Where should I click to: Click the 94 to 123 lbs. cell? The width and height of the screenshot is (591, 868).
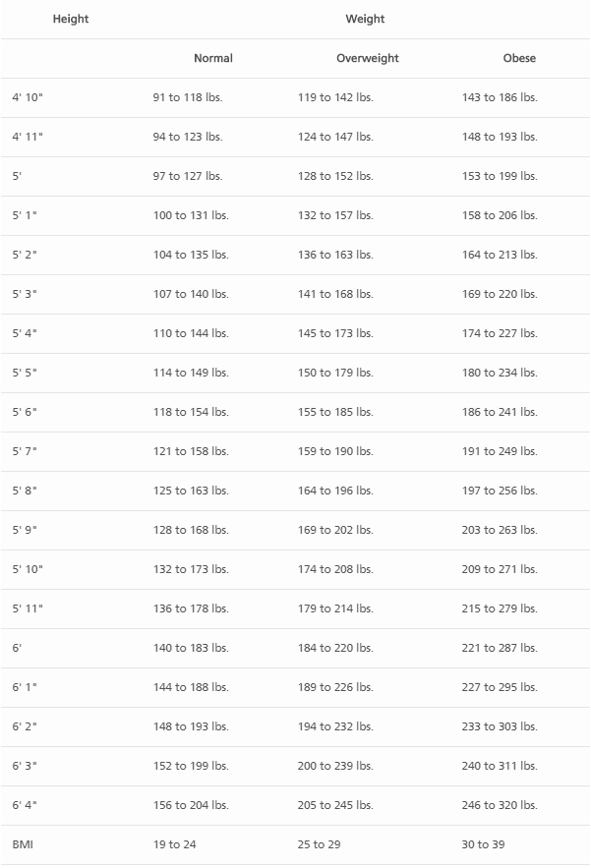pyautogui.click(x=188, y=137)
